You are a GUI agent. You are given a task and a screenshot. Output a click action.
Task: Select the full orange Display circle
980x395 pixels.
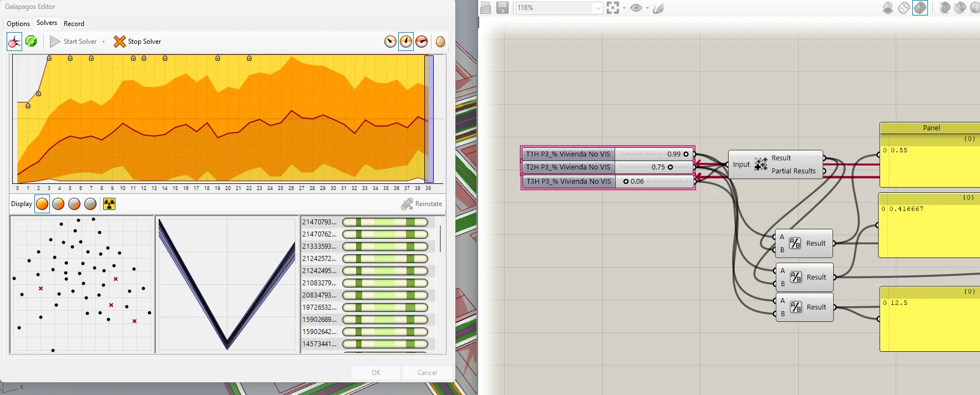tap(42, 204)
